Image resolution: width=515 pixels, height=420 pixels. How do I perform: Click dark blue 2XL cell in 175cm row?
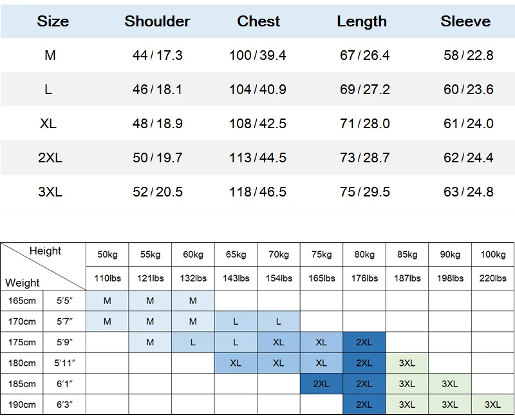click(364, 343)
